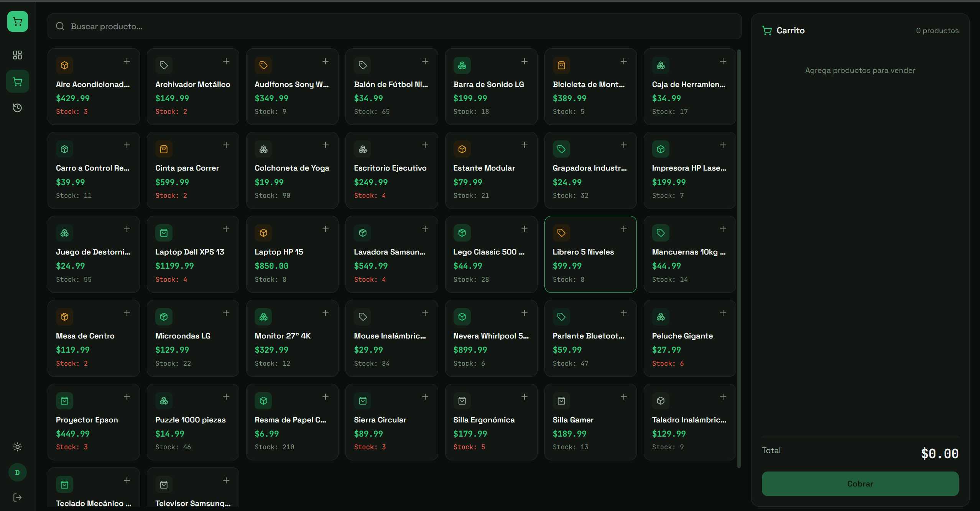Add Aire Acondicionado to cart with plus

(x=127, y=61)
